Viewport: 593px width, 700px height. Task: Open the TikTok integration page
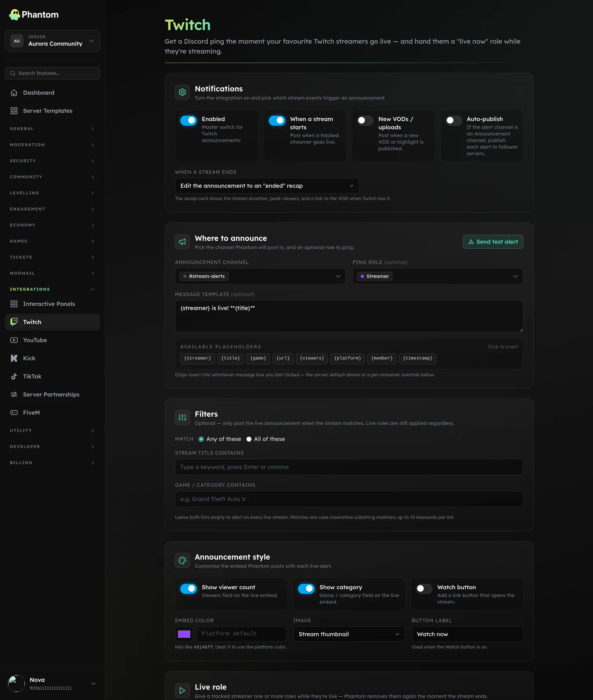coord(52,376)
